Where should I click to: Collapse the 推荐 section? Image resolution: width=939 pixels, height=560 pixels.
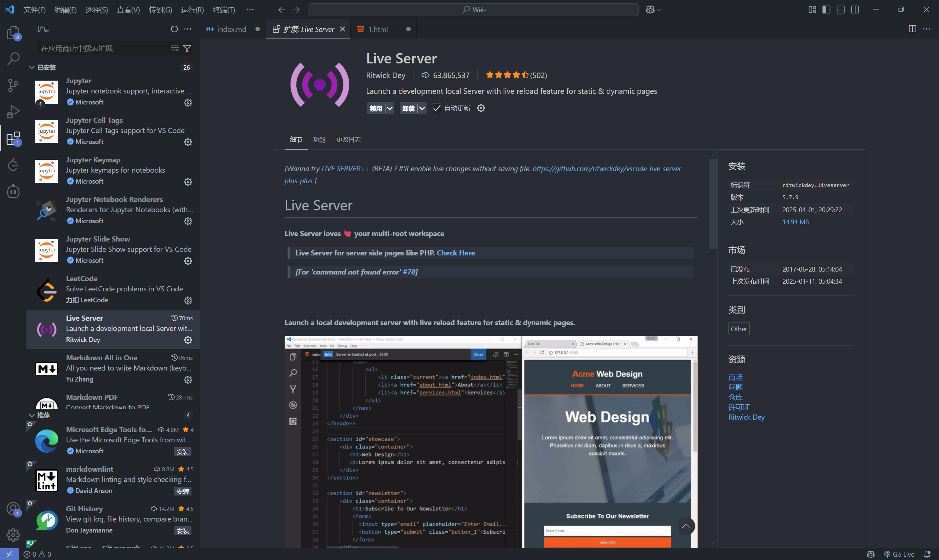point(32,415)
